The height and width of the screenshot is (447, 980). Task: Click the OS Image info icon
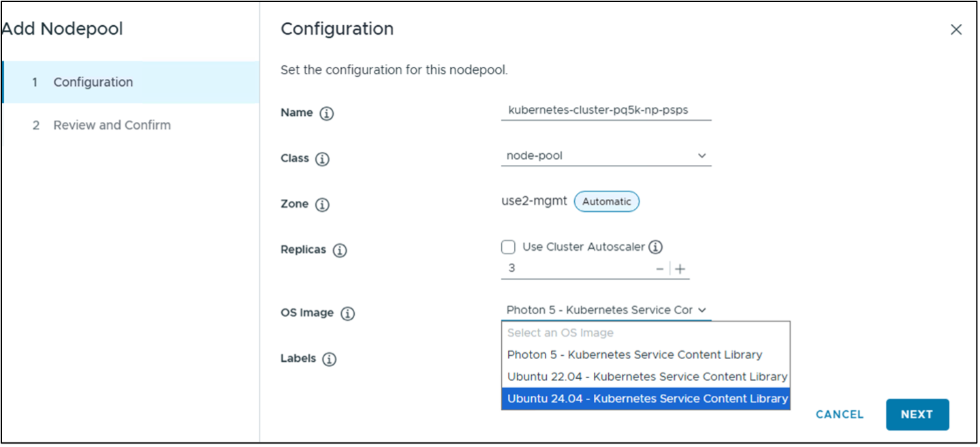[x=347, y=314]
